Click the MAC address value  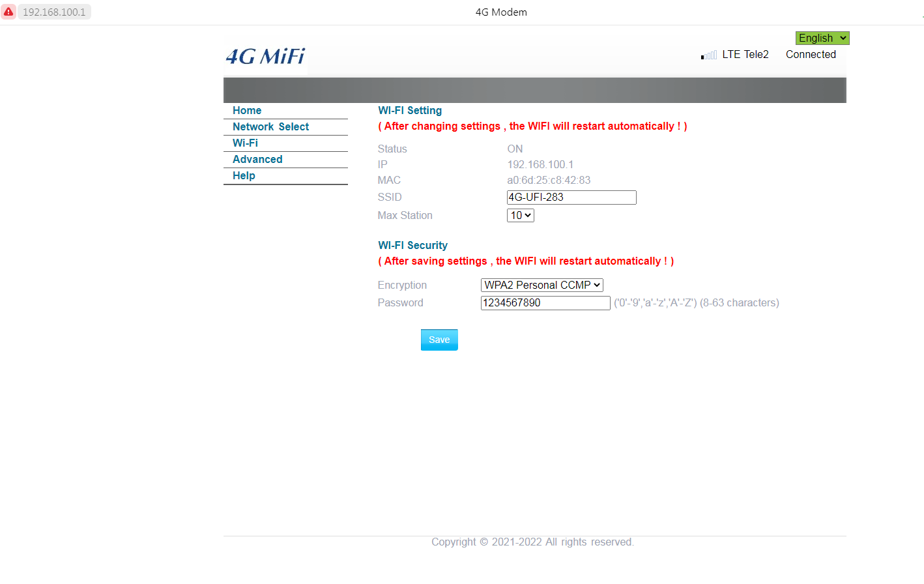tap(549, 181)
